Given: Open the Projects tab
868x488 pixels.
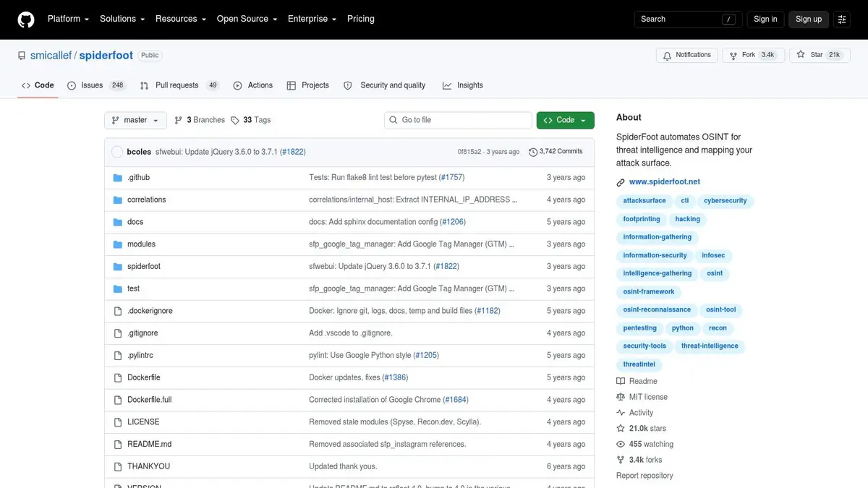Looking at the screenshot, I should coord(307,85).
